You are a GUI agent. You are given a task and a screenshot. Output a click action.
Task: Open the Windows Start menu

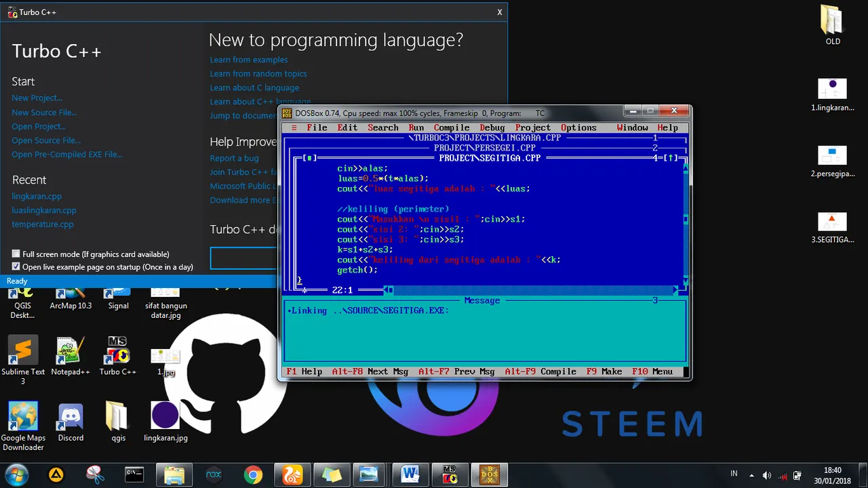[x=16, y=474]
